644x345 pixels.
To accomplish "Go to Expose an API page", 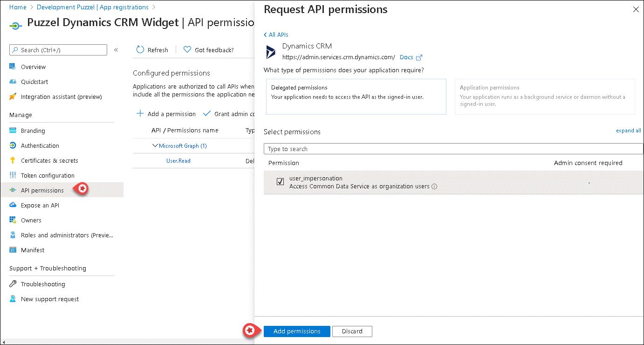I will (40, 205).
